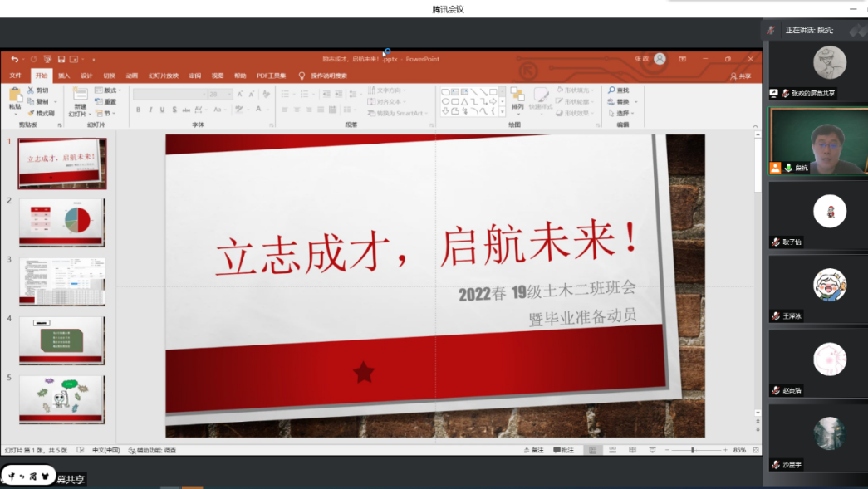Expand the shapes gallery more arrow

tap(503, 112)
